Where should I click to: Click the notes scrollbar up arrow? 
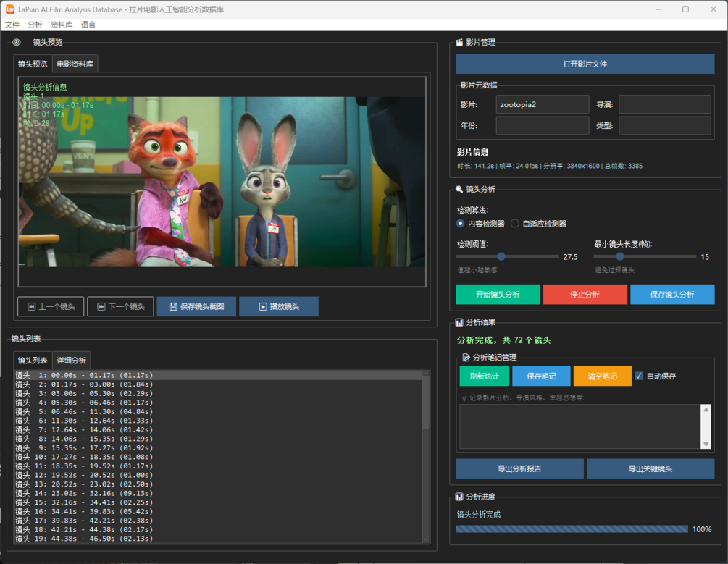click(x=706, y=409)
